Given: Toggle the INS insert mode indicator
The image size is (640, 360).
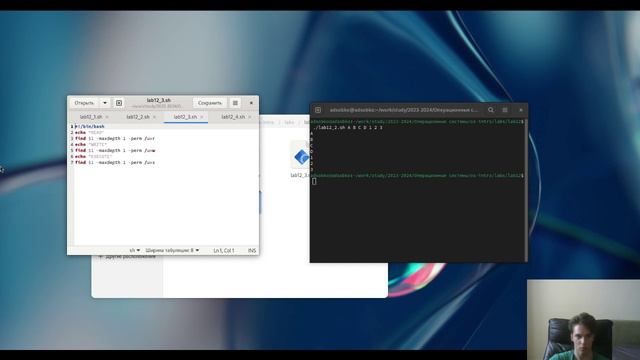Looking at the screenshot, I should tap(252, 250).
